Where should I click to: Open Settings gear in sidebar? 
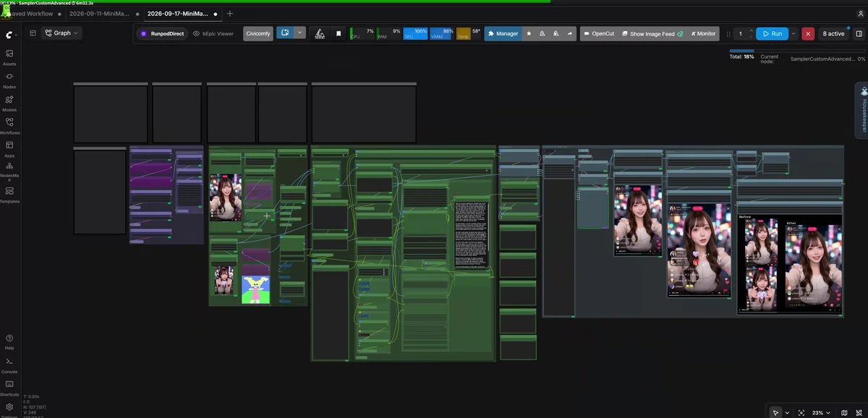click(x=9, y=408)
